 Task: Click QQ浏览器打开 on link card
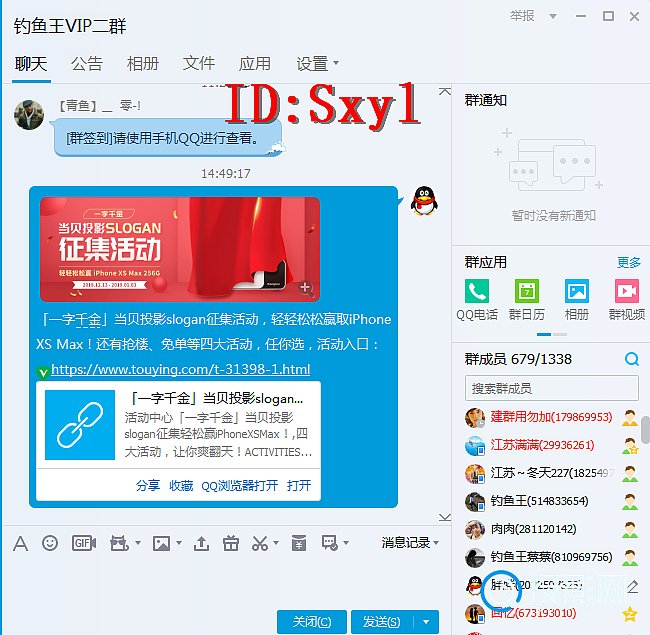click(x=240, y=485)
